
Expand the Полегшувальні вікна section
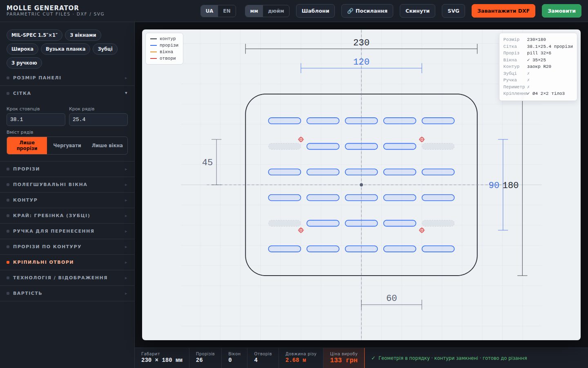(x=67, y=184)
